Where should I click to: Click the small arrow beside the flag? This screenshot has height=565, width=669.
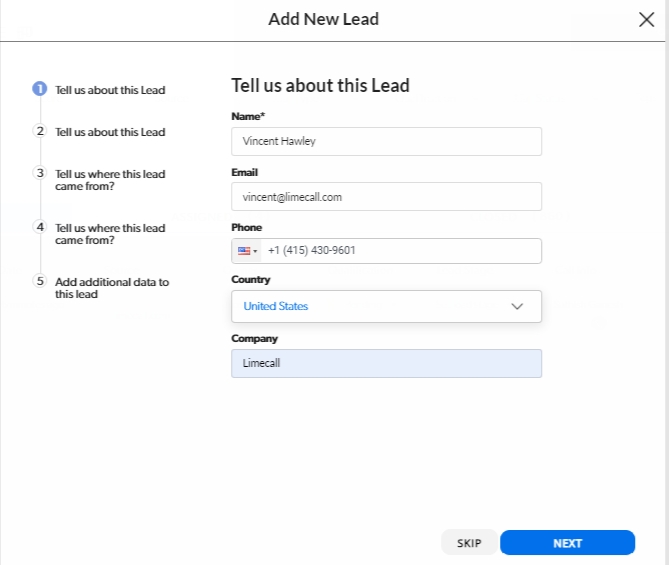[x=255, y=251]
